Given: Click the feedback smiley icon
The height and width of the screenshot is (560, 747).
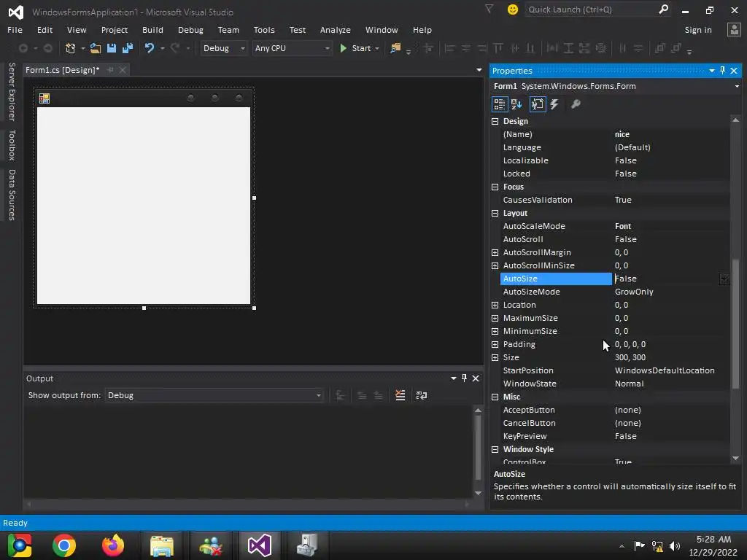Looking at the screenshot, I should click(513, 9).
